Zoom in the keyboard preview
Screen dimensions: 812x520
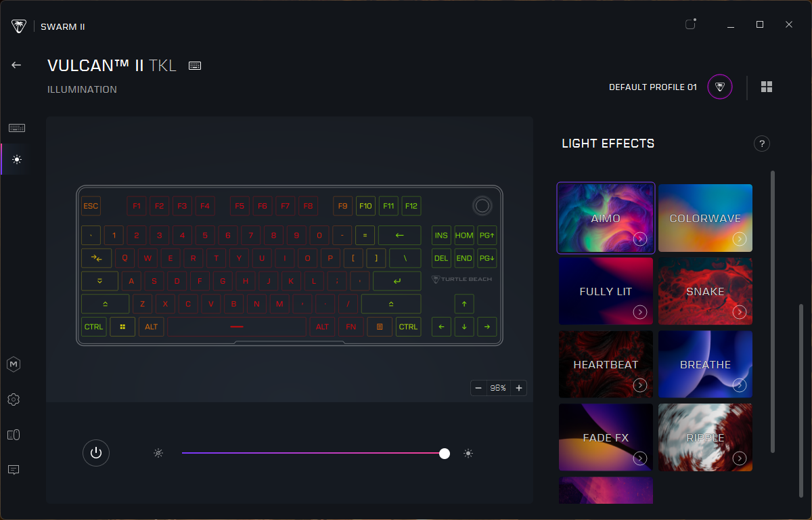pyautogui.click(x=519, y=388)
